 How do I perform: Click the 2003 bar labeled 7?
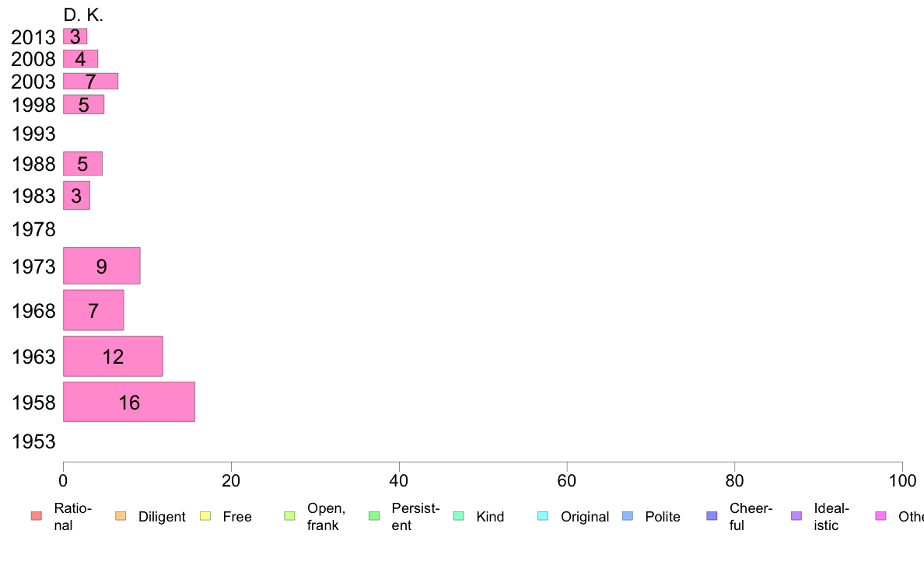(91, 82)
